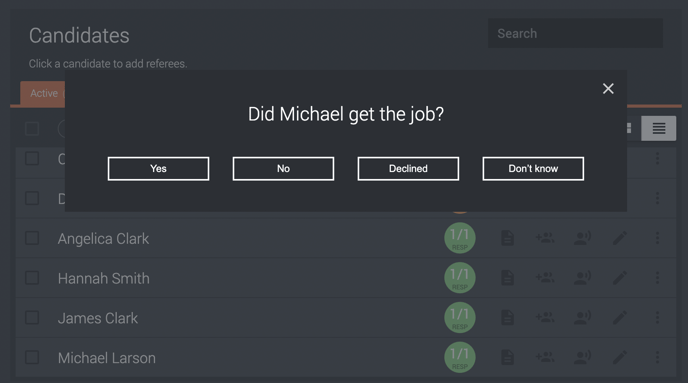Add referees for James Clark icon
Viewport: 688px width, 383px height.
(x=545, y=317)
